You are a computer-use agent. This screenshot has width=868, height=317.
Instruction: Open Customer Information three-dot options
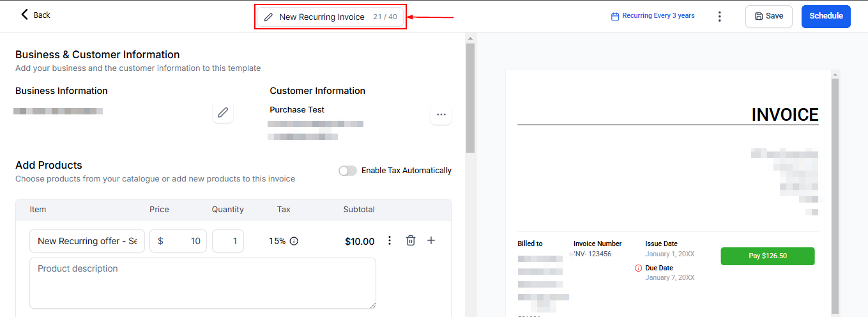click(x=441, y=114)
